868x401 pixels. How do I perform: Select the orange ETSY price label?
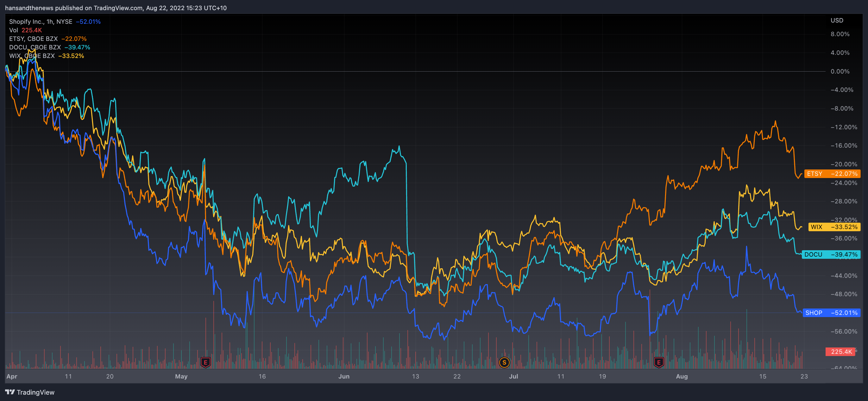click(832, 174)
